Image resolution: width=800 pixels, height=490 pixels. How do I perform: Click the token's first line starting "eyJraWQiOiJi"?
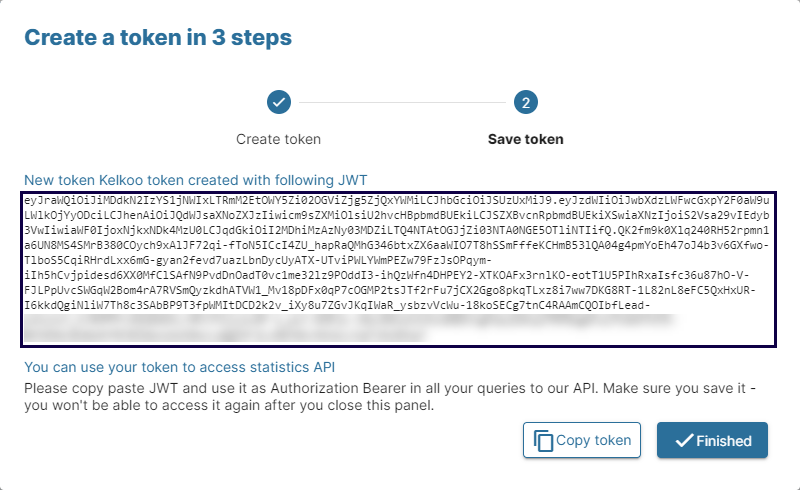(398, 199)
